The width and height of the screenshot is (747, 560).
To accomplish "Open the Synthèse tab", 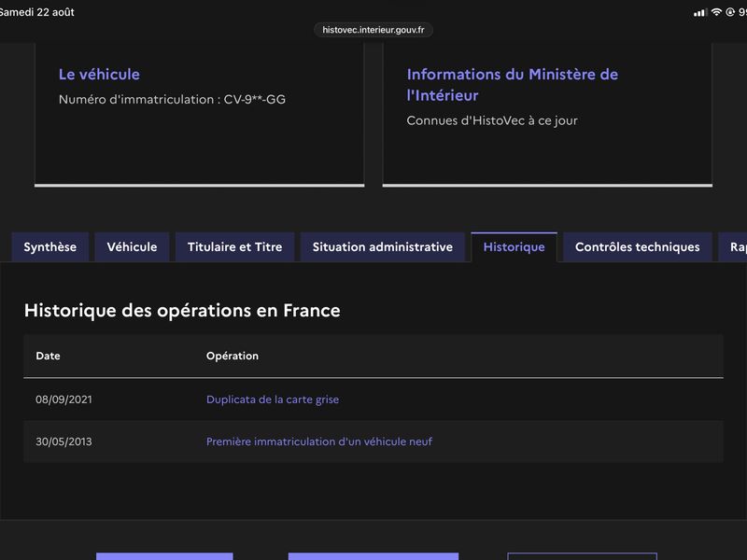I will pos(50,246).
